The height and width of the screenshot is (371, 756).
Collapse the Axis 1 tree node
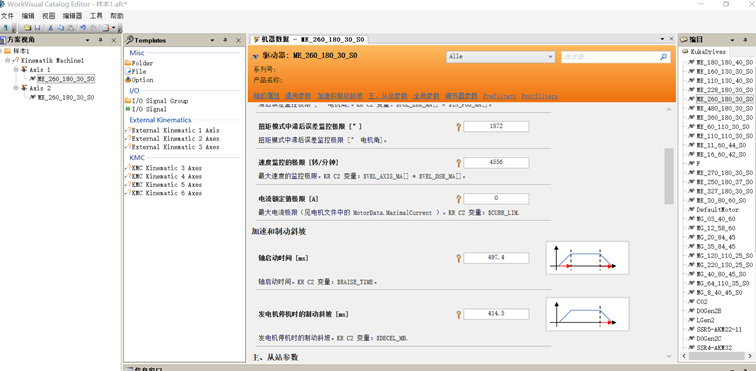tap(16, 69)
